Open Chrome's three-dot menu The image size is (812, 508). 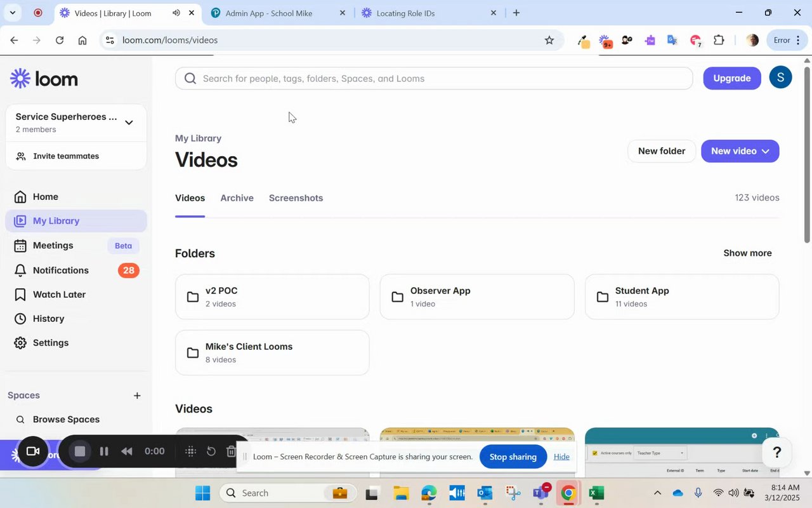pyautogui.click(x=798, y=40)
